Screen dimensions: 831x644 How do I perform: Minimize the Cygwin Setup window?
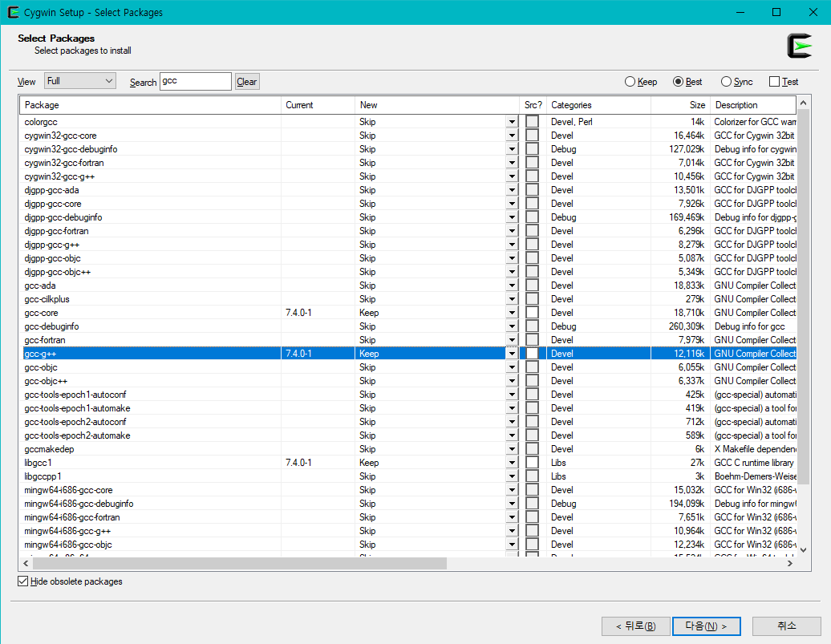(740, 12)
